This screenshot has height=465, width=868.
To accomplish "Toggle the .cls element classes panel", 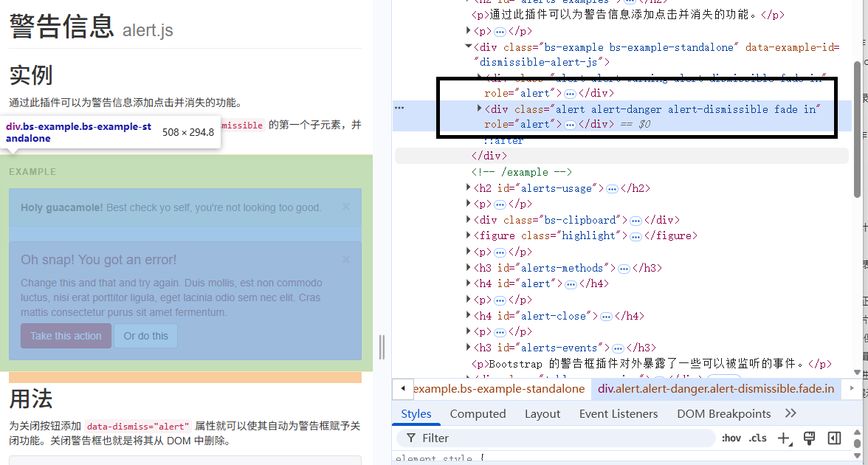I will point(757,438).
